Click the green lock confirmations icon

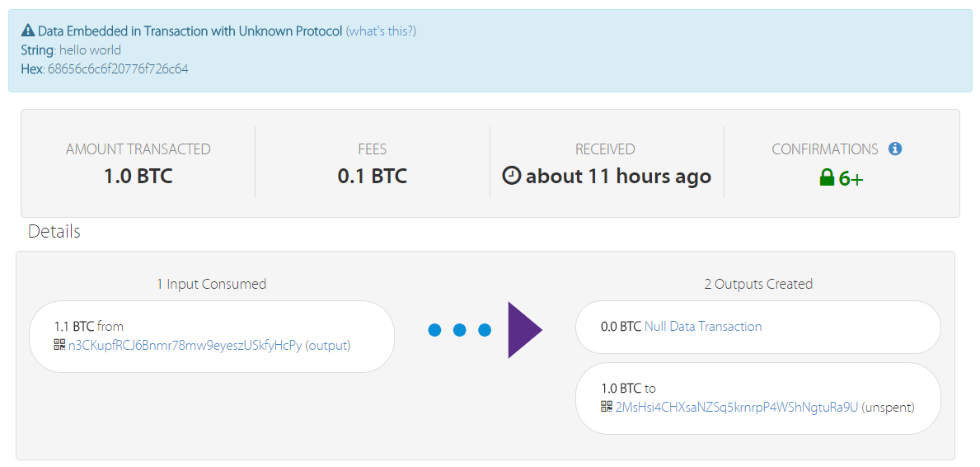827,177
